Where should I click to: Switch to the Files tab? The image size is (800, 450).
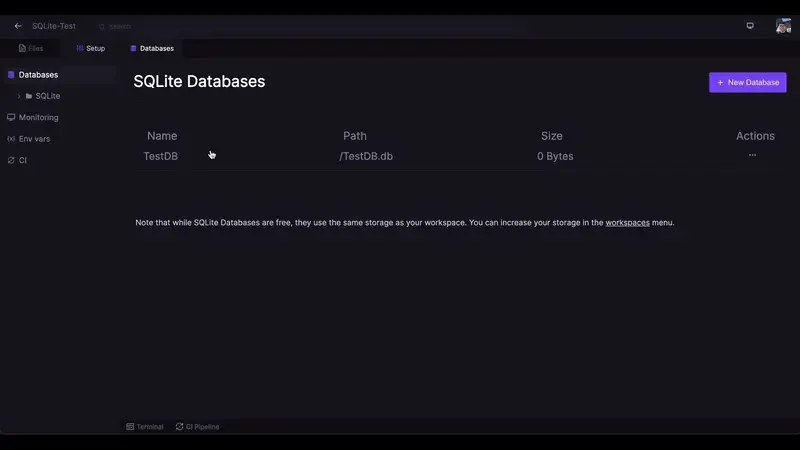click(31, 48)
